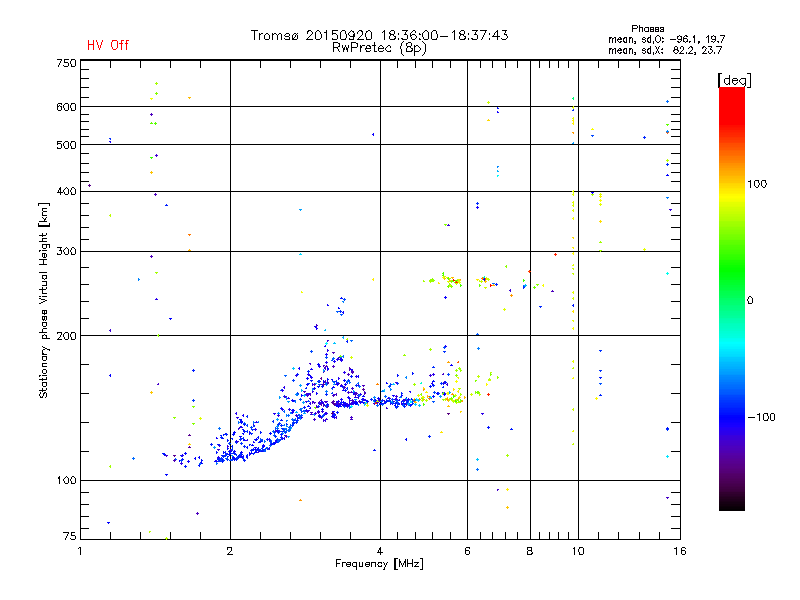This screenshot has width=800, height=600.
Task: Click the RwPretec (8p) subtitle
Action: coord(379,48)
